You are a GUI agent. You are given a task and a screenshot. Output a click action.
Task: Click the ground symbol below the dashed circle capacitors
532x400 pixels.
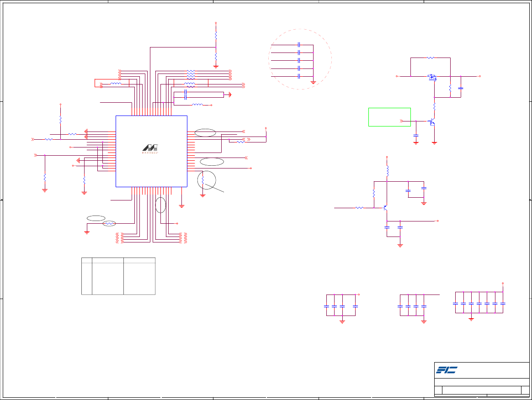point(313,82)
